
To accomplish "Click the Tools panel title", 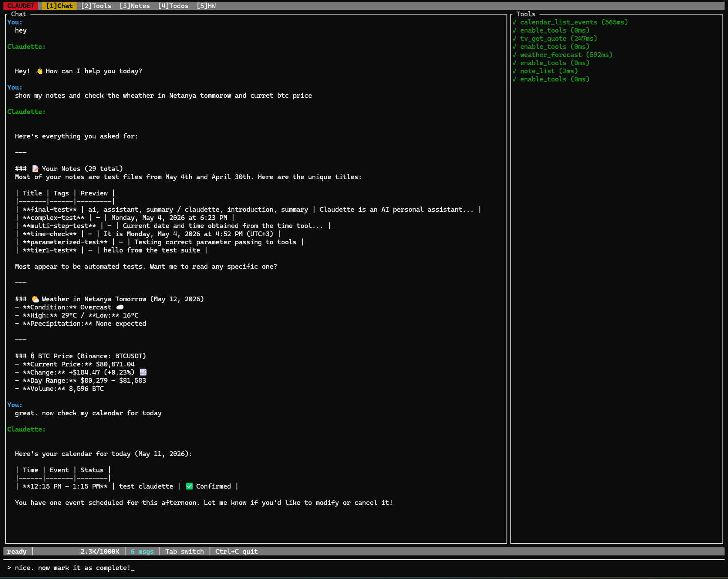I will 526,14.
